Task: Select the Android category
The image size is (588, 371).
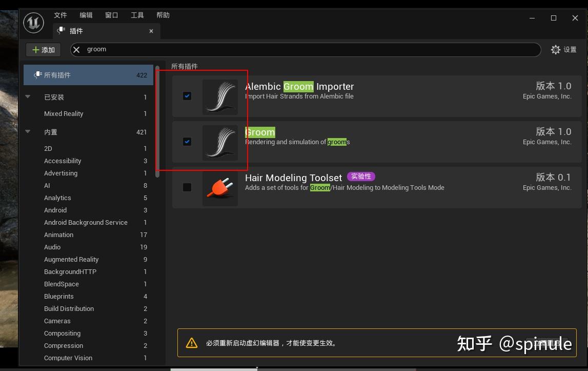Action: point(89,210)
